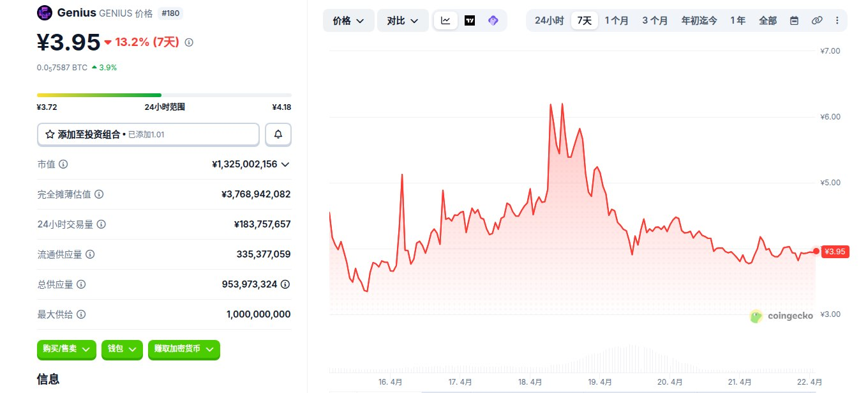The width and height of the screenshot is (868, 393).
Task: Click ¥3,768,942,082 valuation value
Action: pyautogui.click(x=256, y=194)
